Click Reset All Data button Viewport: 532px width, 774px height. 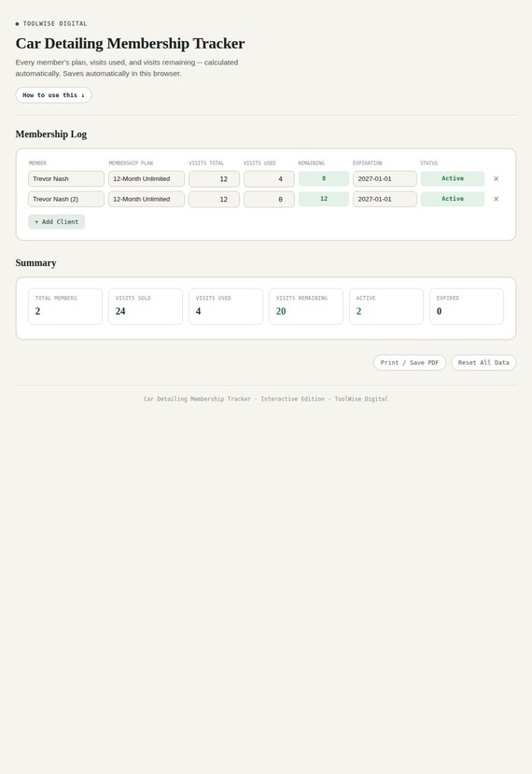point(483,363)
